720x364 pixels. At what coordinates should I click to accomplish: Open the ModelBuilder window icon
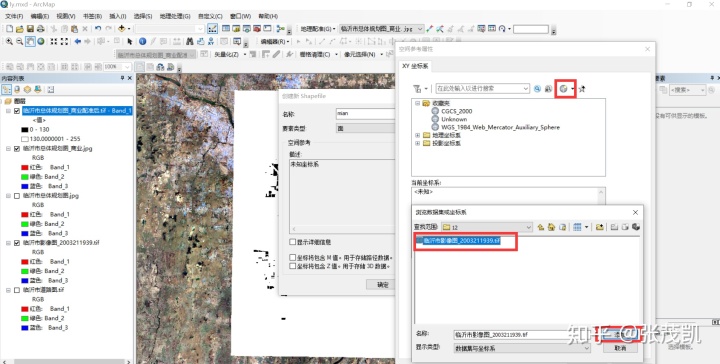click(x=281, y=29)
